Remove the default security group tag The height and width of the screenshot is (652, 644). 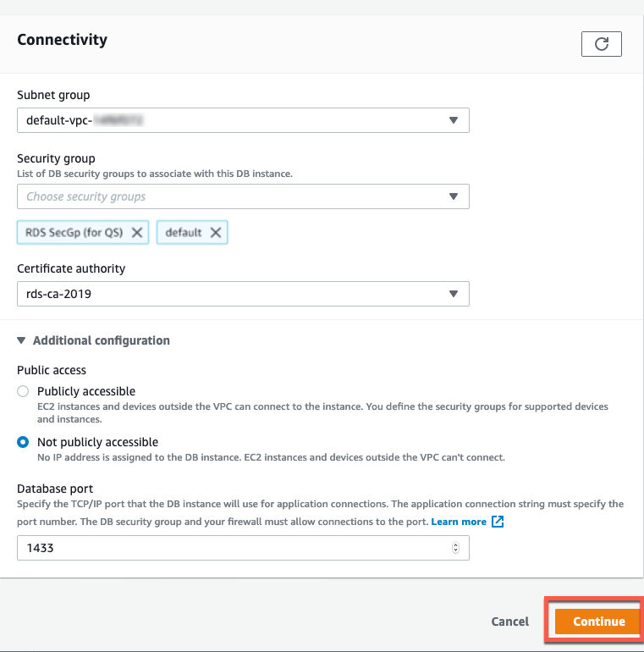tap(216, 232)
